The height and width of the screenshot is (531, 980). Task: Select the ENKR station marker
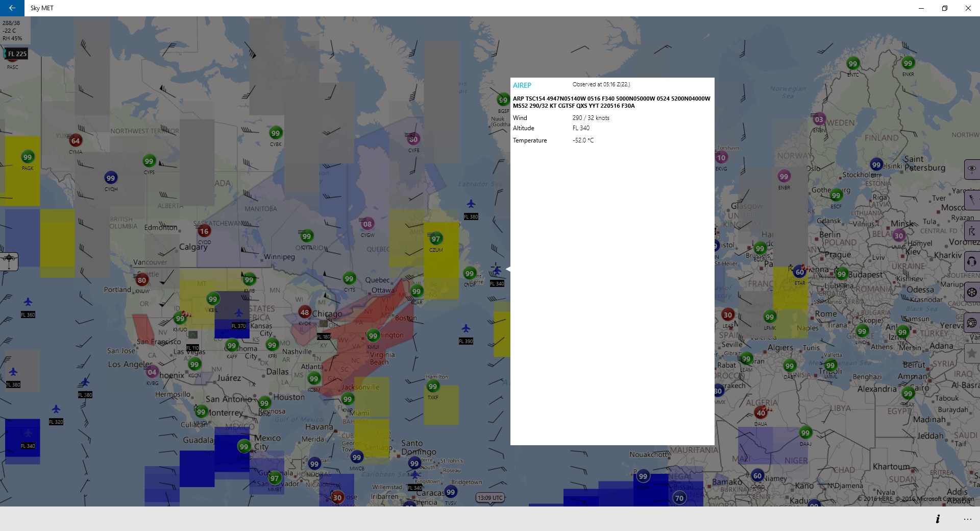click(908, 63)
